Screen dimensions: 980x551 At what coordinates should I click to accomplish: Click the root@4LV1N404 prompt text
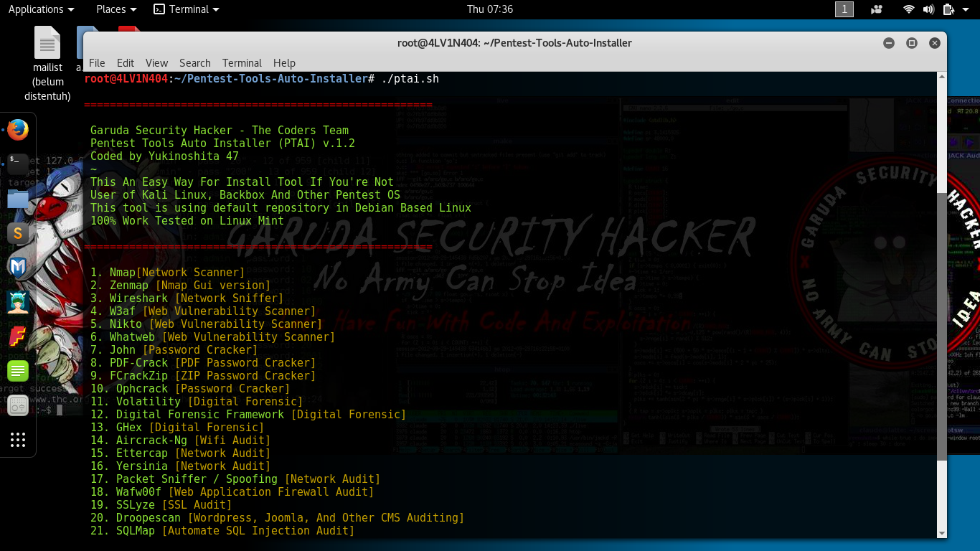[126, 79]
